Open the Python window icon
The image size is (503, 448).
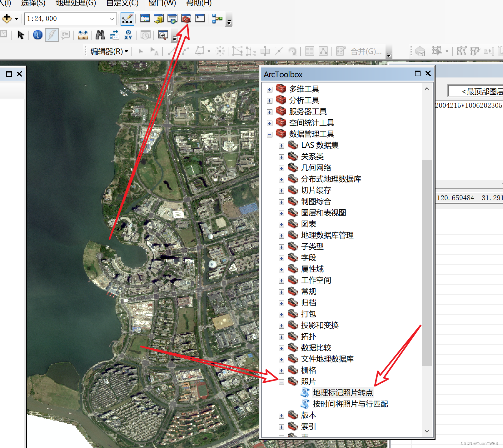tap(200, 19)
